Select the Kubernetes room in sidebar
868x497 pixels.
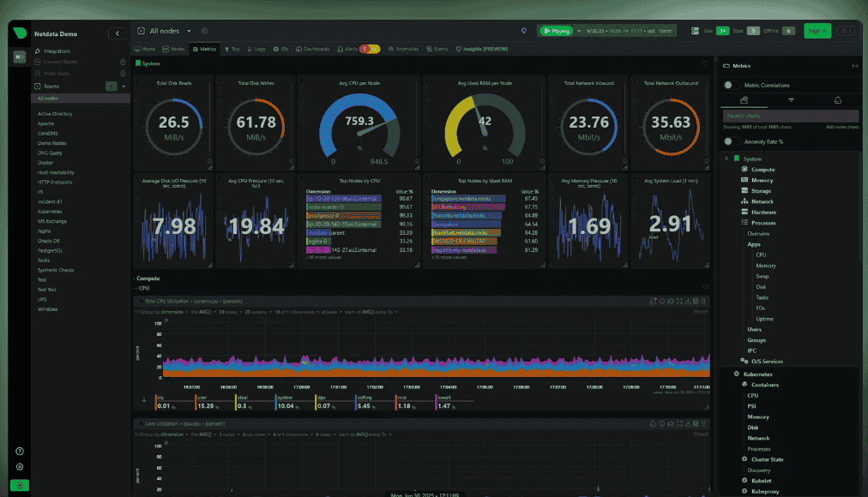(50, 212)
